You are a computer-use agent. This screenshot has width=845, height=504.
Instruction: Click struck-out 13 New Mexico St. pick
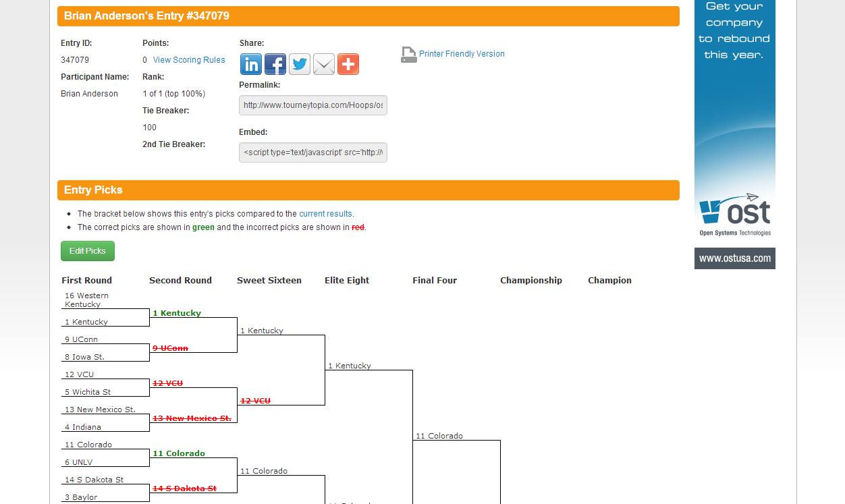click(192, 418)
